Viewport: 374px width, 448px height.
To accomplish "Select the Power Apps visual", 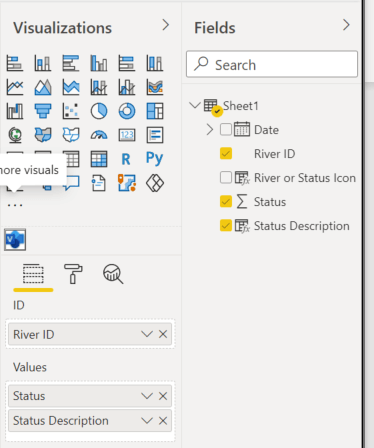I will point(155,183).
